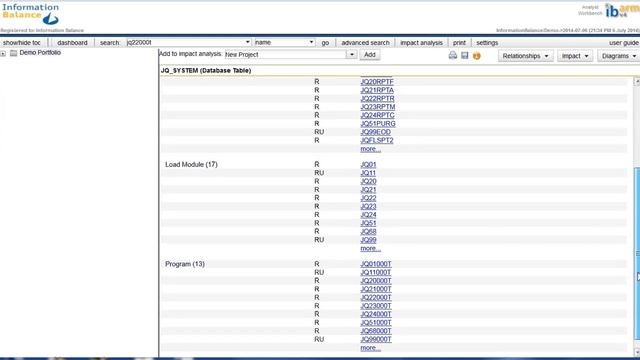The height and width of the screenshot is (360, 640).
Task: Open the name search-type dropdown
Action: (311, 42)
